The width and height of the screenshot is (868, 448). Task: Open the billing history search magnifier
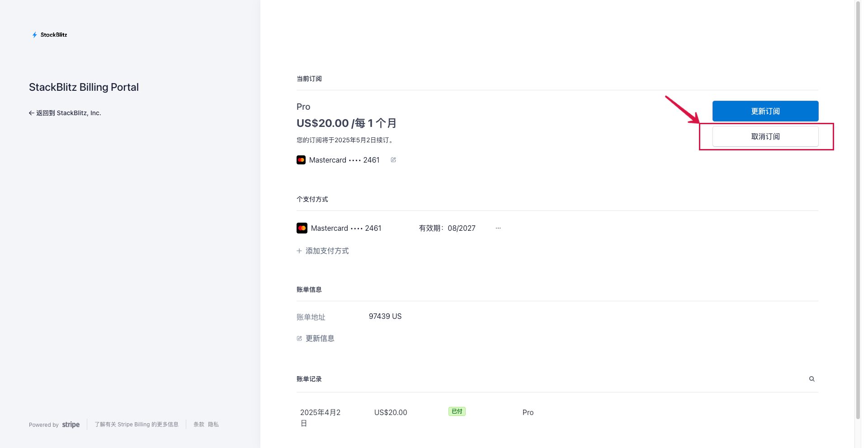(812, 379)
